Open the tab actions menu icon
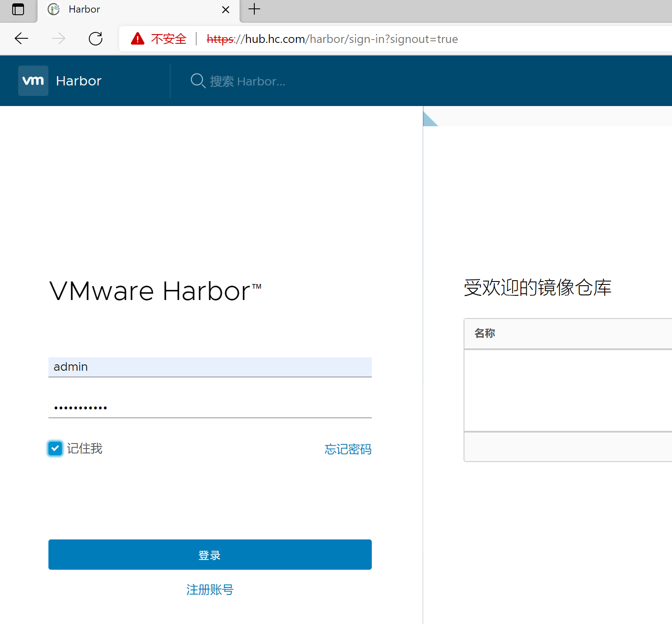 [18, 9]
